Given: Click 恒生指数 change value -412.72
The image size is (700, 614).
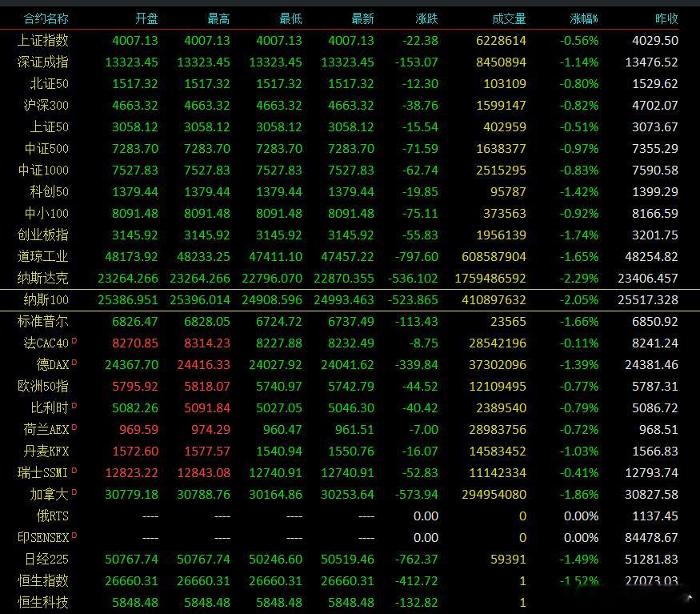Looking at the screenshot, I should click(417, 581).
